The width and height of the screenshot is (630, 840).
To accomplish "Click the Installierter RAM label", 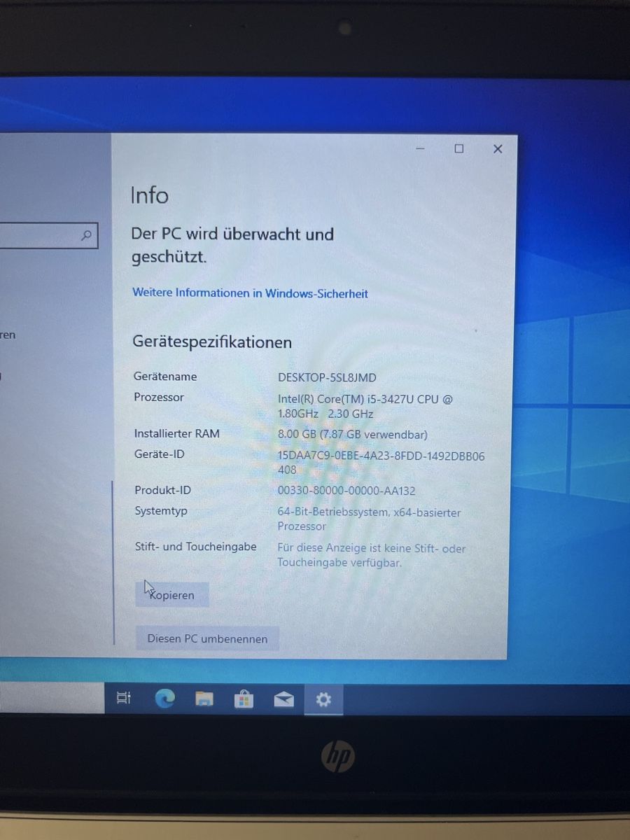I will click(176, 433).
